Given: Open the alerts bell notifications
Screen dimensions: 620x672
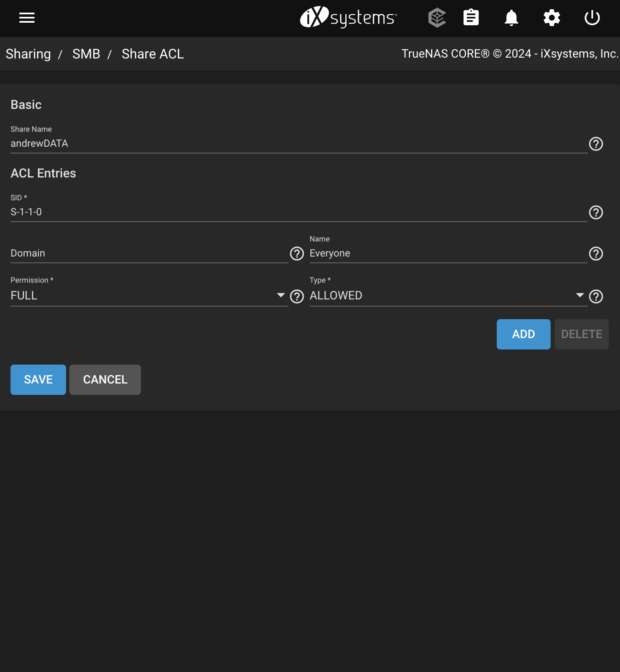Looking at the screenshot, I should coord(511,18).
